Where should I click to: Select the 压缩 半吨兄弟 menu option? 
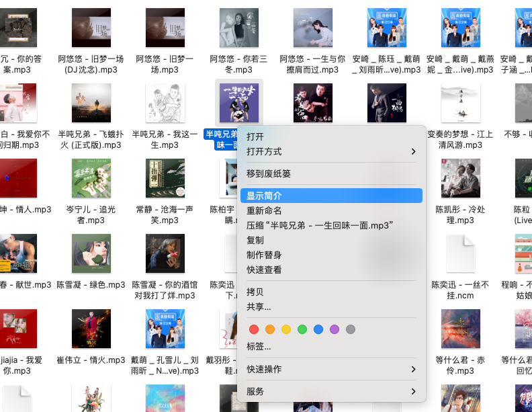[331, 225]
